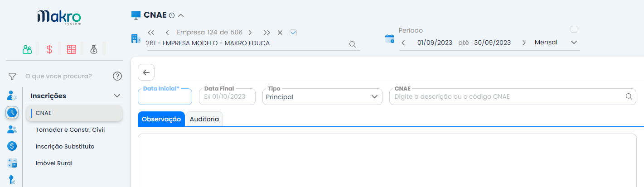644x187 pixels.
Task: Click the back arrow button
Action: (x=146, y=72)
